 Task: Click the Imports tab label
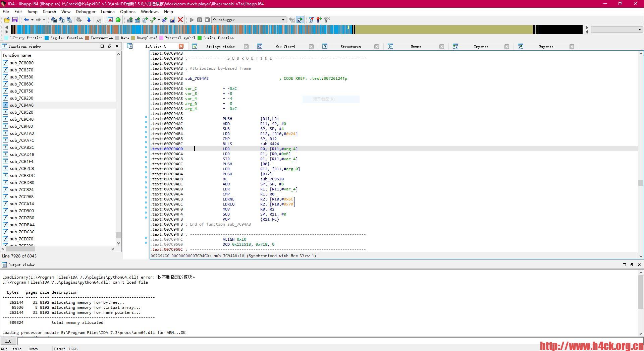click(481, 46)
